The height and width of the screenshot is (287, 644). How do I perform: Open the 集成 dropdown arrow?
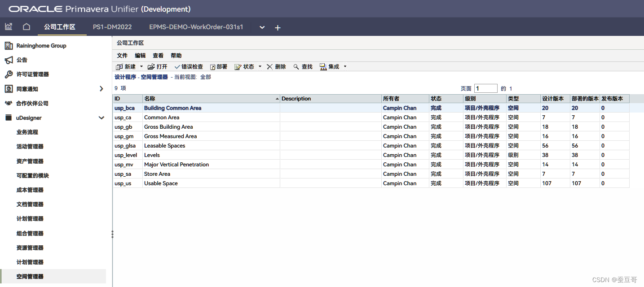pyautogui.click(x=345, y=67)
